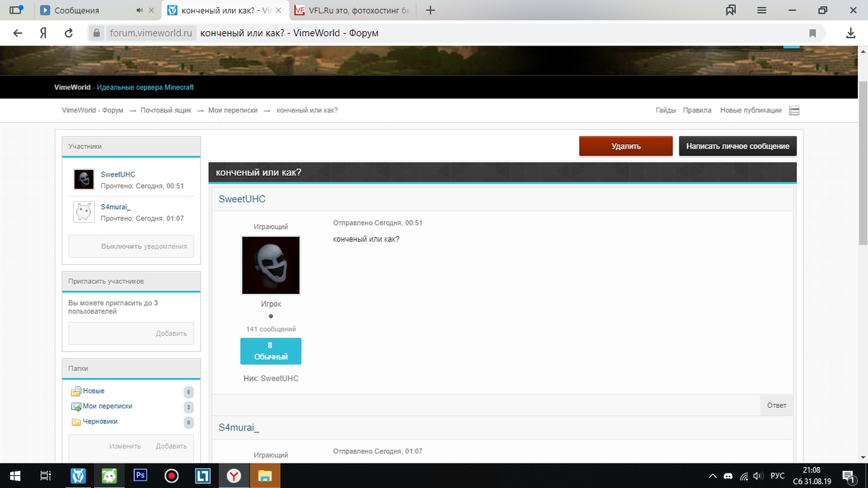868x488 pixels.
Task: Open the Wi-Fi network tray icon
Action: coord(743,476)
